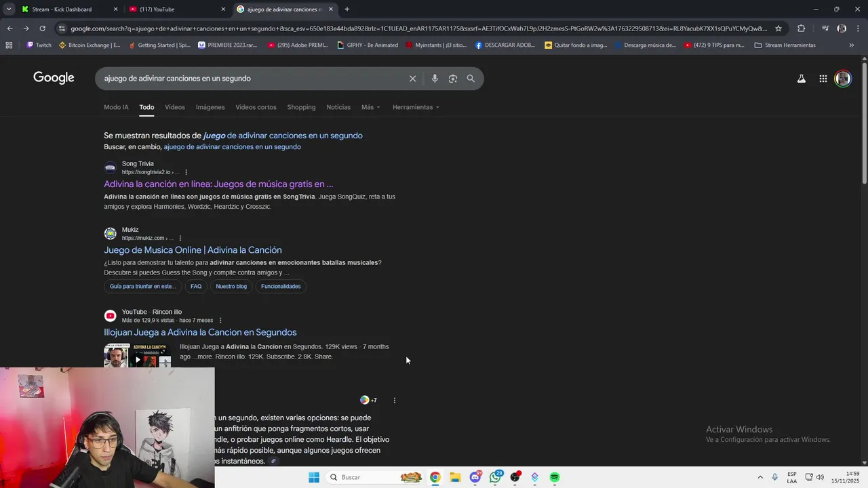Image resolution: width=868 pixels, height=488 pixels.
Task: Open Chrome extensions puzzle icon
Action: [801, 28]
